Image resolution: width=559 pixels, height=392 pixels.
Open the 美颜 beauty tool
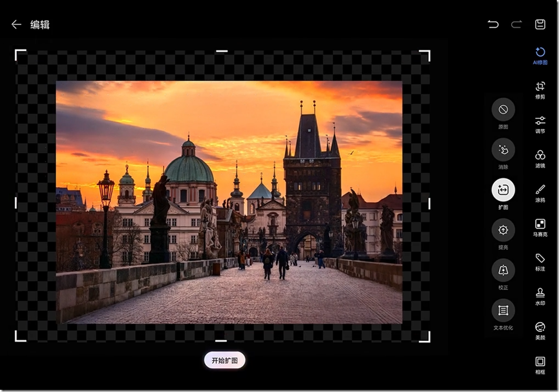(540, 331)
